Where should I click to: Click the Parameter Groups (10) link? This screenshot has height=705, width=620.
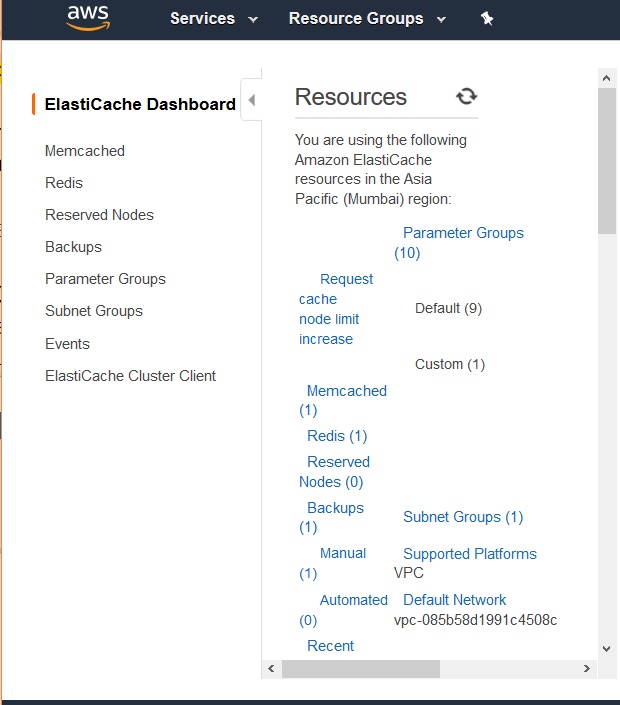[x=462, y=233]
